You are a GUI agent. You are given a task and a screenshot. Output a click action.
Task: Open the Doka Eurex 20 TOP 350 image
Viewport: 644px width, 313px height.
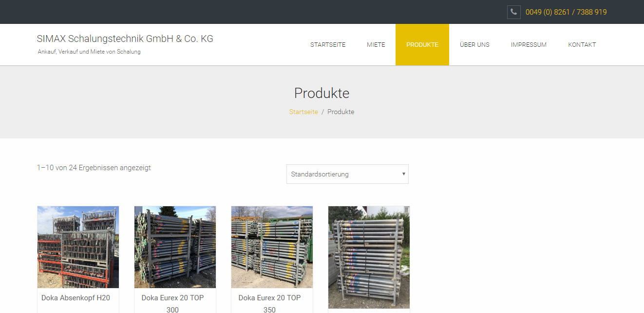click(272, 247)
